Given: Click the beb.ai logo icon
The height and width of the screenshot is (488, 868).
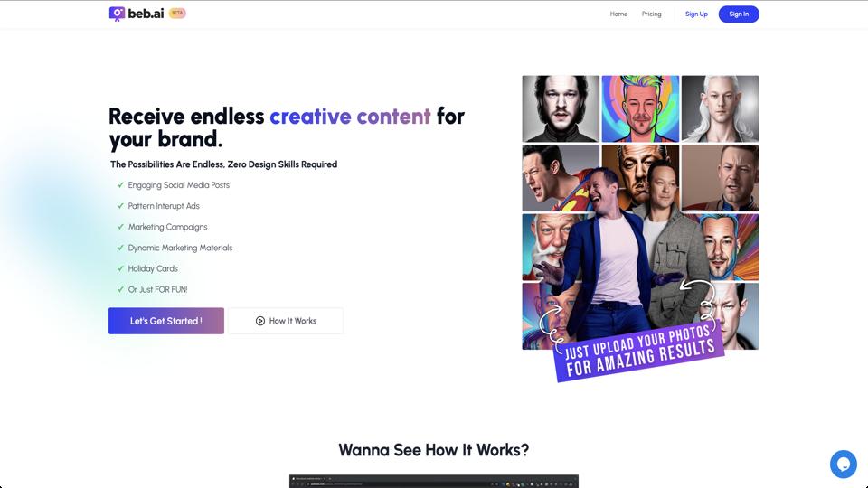Looking at the screenshot, I should tap(117, 14).
